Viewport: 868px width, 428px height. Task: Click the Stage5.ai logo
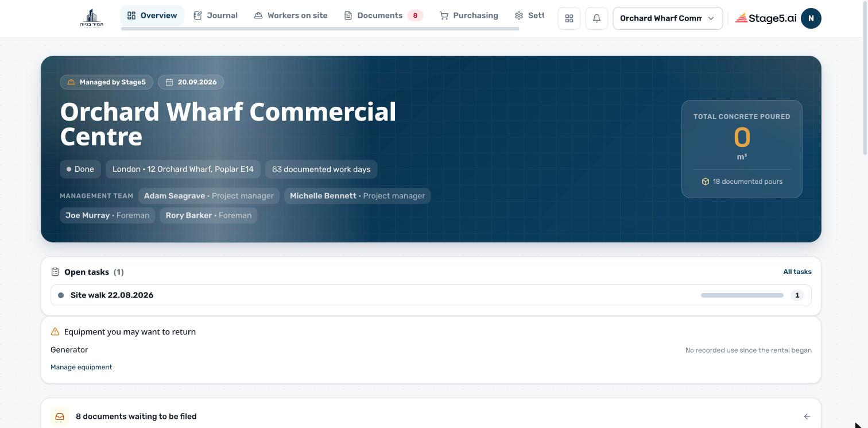coord(766,18)
